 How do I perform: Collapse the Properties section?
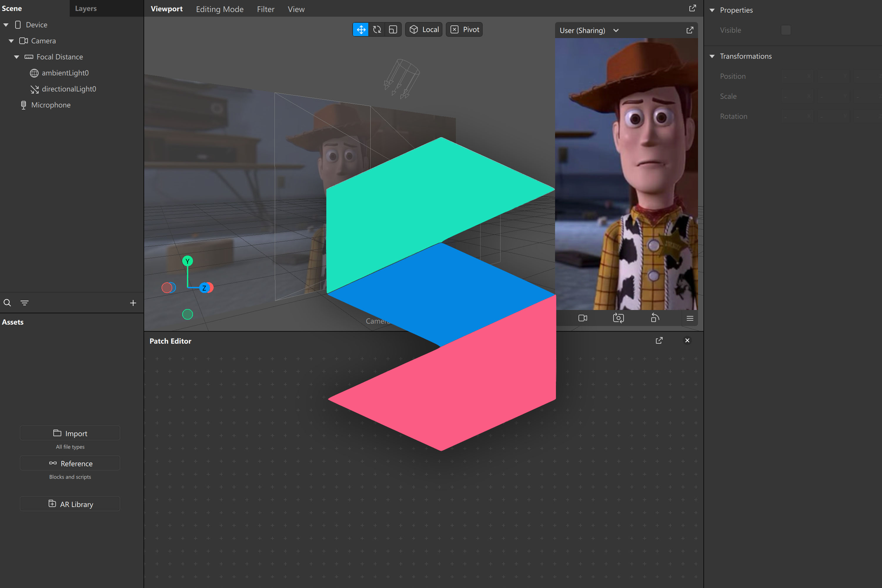tap(712, 10)
